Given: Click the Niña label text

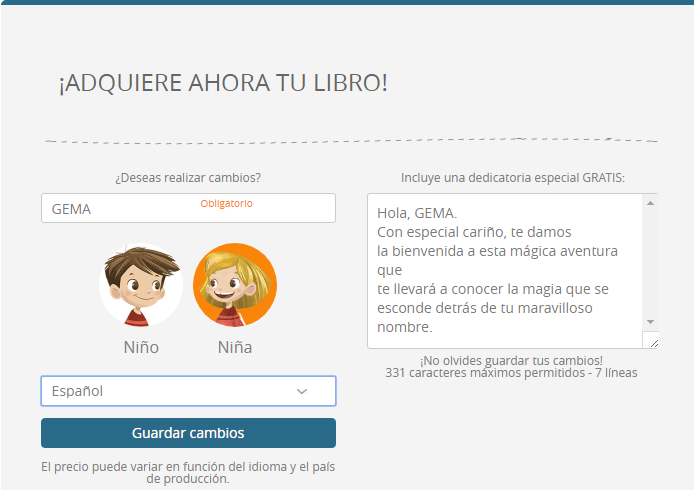Looking at the screenshot, I should (235, 347).
